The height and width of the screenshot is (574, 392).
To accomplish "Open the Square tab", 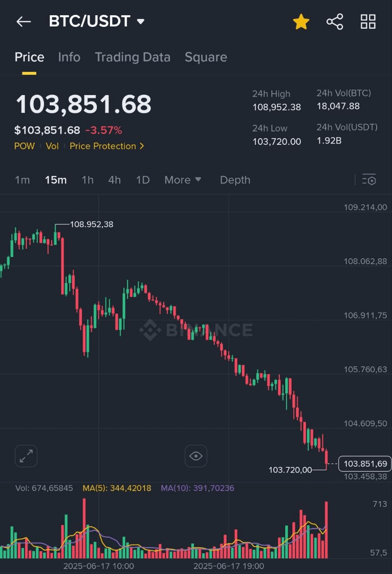I will coord(205,57).
